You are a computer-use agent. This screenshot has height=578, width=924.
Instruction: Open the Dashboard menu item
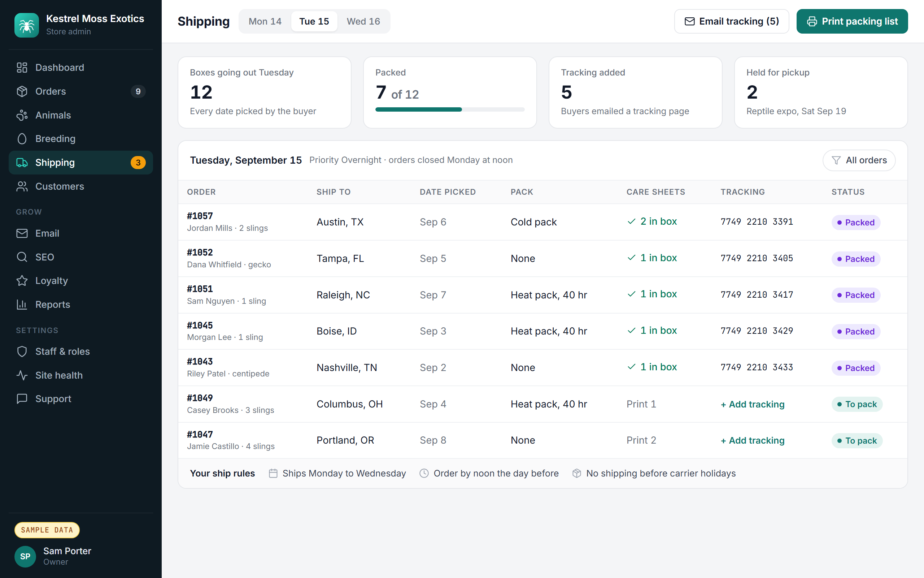[x=80, y=68]
